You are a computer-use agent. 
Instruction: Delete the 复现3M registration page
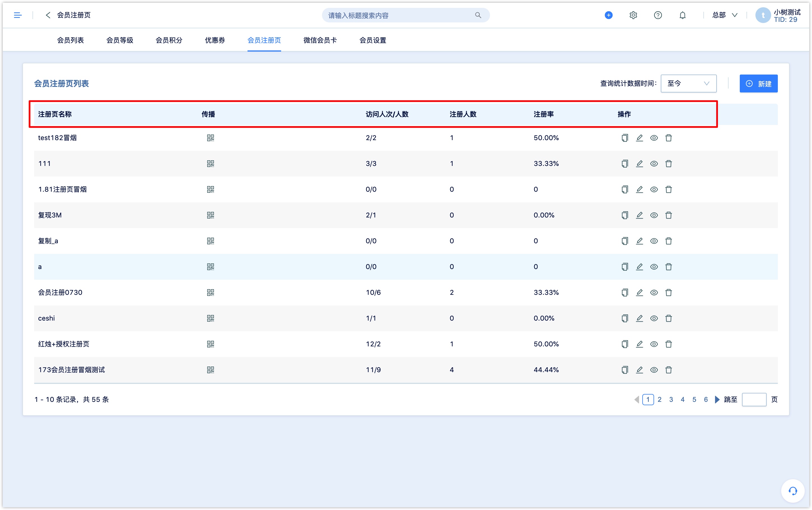[x=668, y=215]
